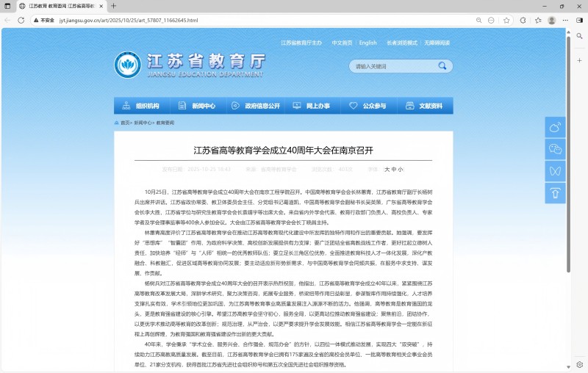Click the back-to-top arrow icon
The height and width of the screenshot is (373, 588).
[555, 193]
